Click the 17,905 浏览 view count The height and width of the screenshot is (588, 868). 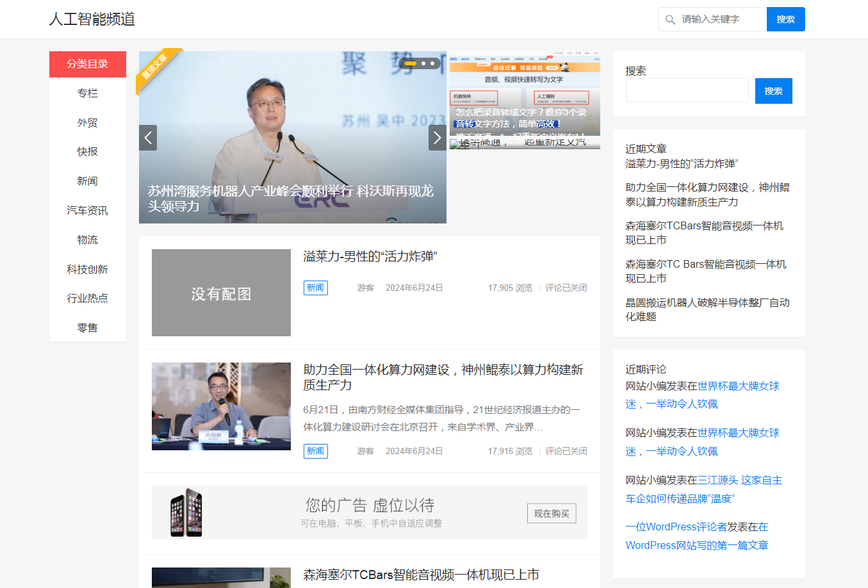pyautogui.click(x=510, y=288)
